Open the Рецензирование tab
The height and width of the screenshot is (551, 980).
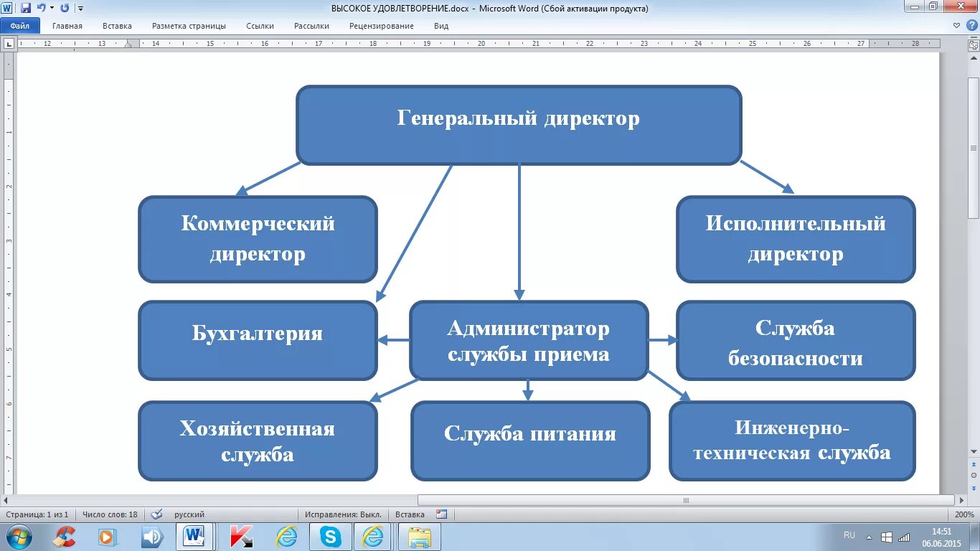(382, 26)
